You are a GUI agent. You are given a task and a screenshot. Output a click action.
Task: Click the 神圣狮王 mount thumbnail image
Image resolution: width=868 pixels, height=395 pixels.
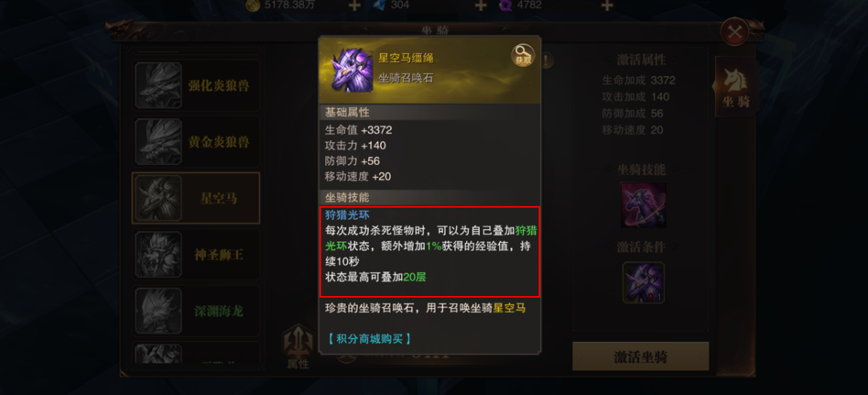(159, 254)
